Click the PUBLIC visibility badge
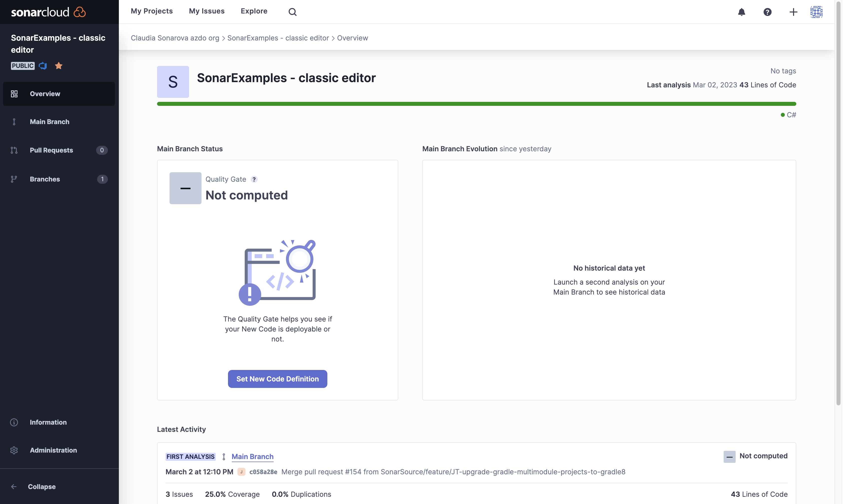The image size is (843, 504). pos(23,66)
